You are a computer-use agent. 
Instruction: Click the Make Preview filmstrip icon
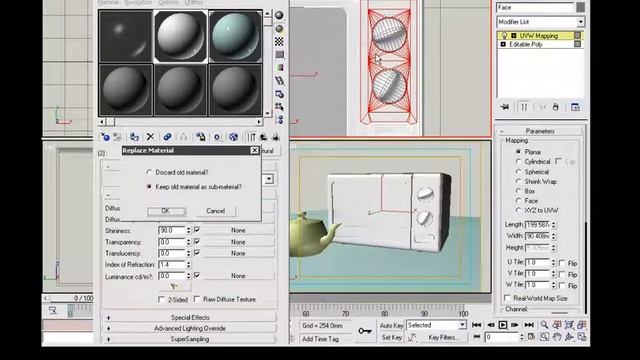point(279,81)
